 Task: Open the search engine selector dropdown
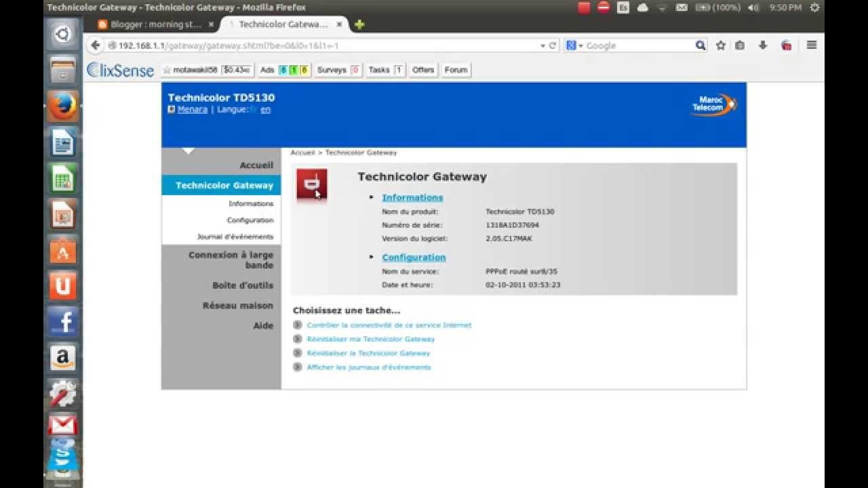574,45
